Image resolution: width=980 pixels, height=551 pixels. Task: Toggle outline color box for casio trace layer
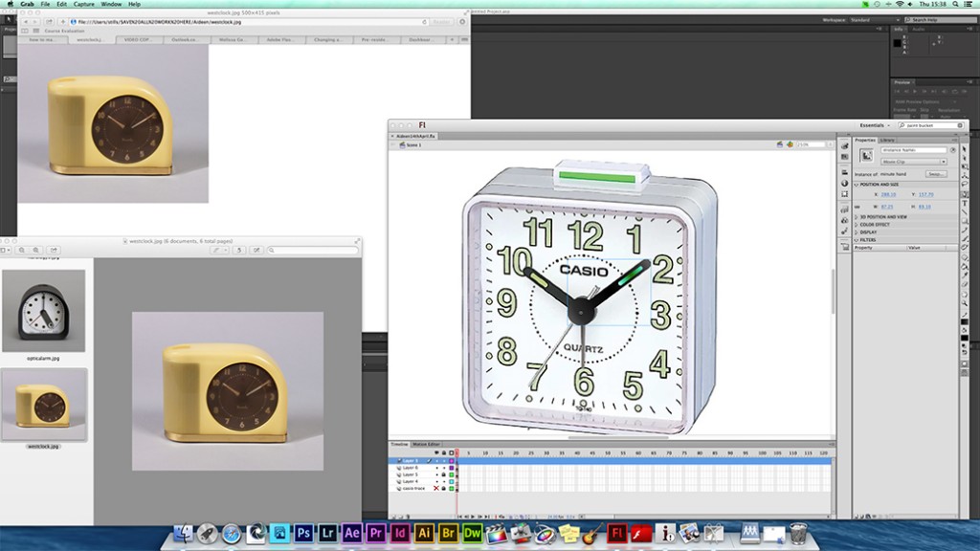click(452, 489)
